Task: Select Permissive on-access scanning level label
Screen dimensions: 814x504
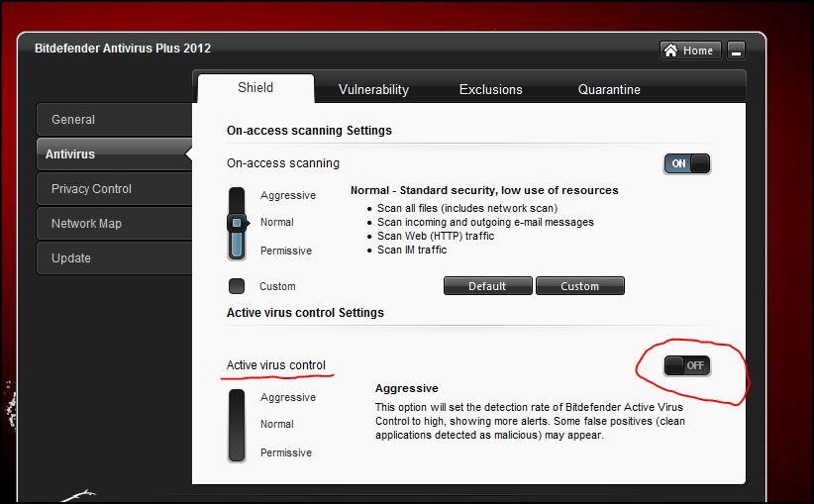Action: 286,251
